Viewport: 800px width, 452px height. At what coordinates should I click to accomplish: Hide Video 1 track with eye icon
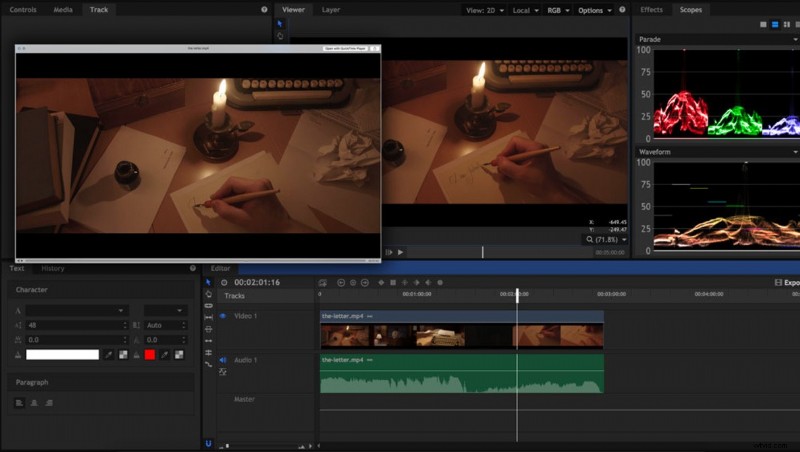(x=223, y=316)
